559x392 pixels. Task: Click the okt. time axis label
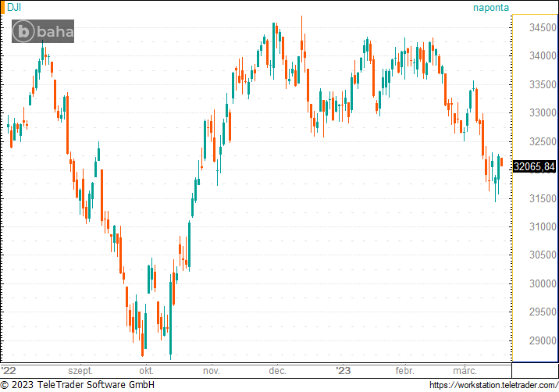[145, 371]
